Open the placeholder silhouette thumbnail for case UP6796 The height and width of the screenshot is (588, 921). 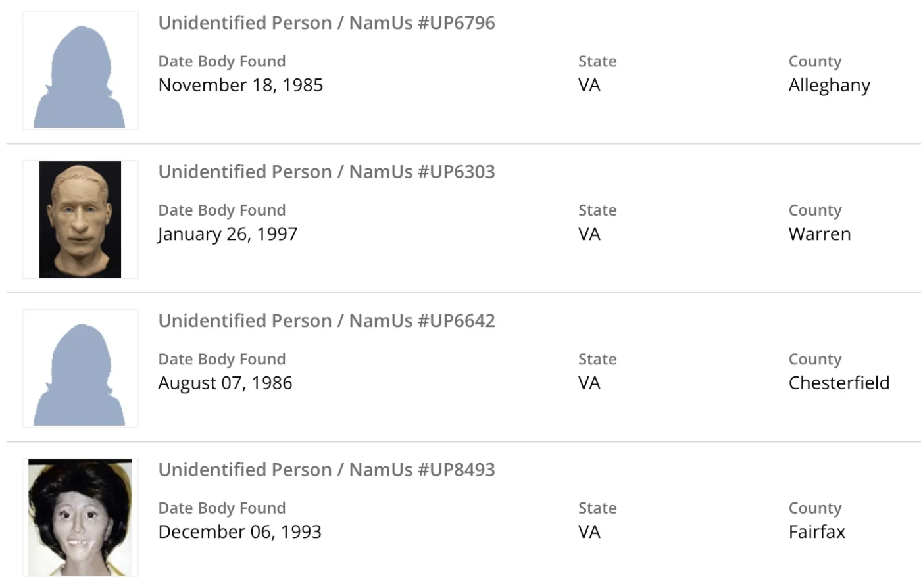point(80,71)
